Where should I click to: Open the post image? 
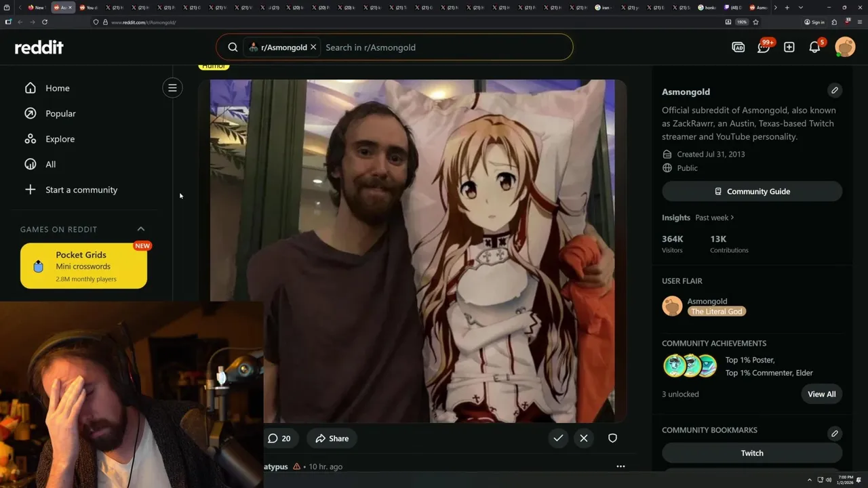412,251
